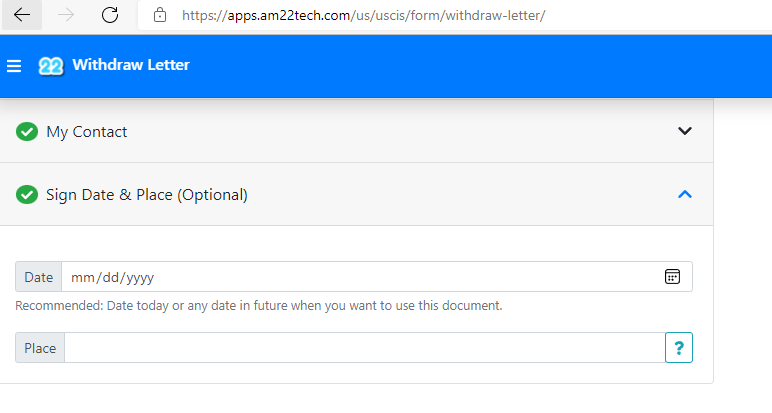Click the question mark help button
The width and height of the screenshot is (772, 413).
tap(679, 348)
